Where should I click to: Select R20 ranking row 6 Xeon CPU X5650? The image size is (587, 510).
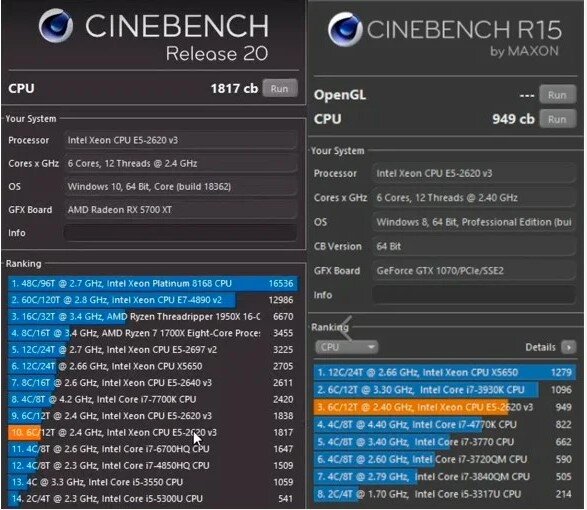click(x=153, y=366)
